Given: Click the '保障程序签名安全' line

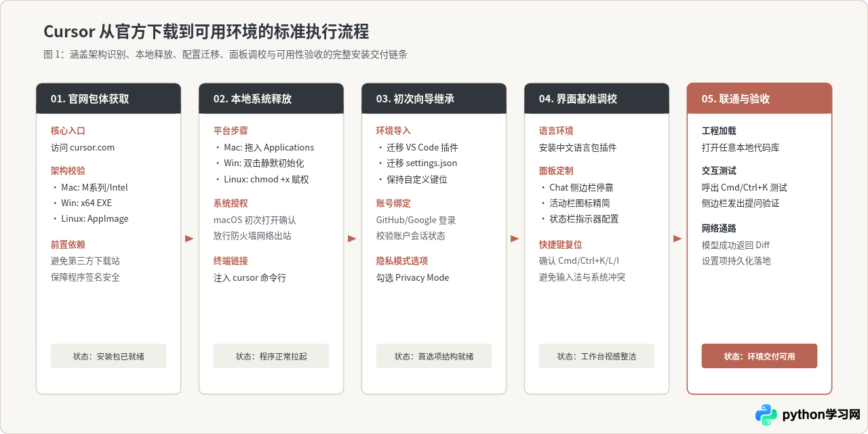Looking at the screenshot, I should [85, 277].
